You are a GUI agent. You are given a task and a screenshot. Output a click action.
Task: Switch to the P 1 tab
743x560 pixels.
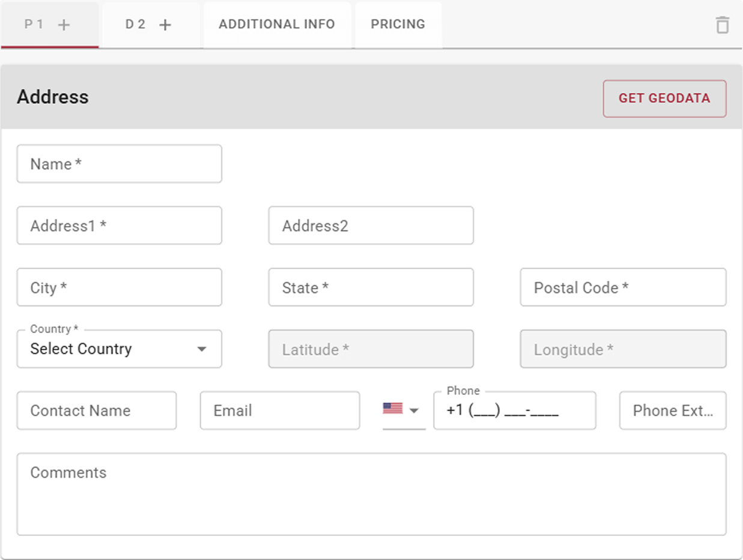(34, 25)
